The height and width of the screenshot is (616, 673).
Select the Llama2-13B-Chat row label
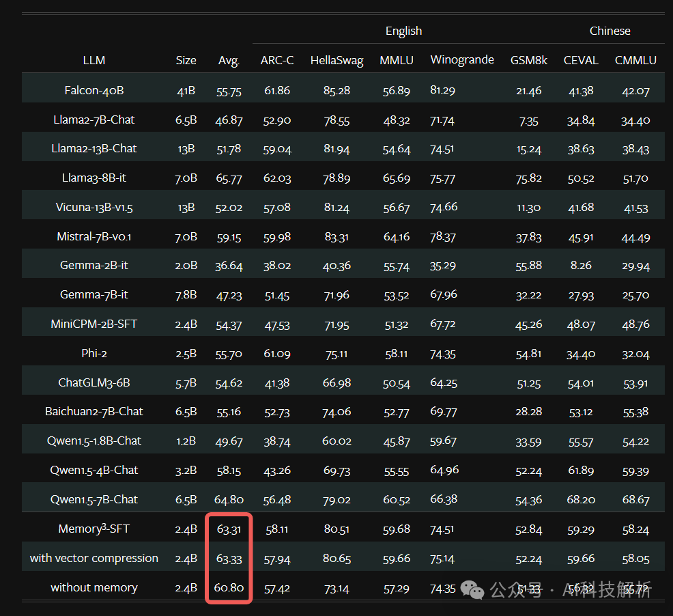(94, 149)
